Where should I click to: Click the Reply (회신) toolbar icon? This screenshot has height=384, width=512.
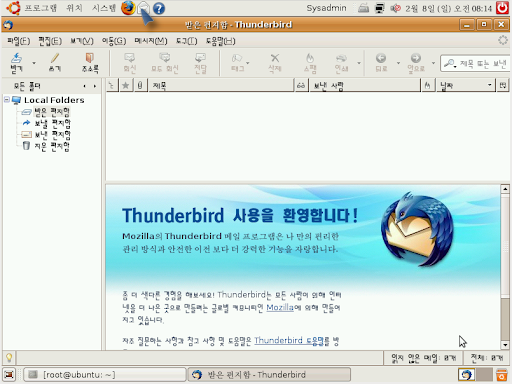click(x=130, y=58)
